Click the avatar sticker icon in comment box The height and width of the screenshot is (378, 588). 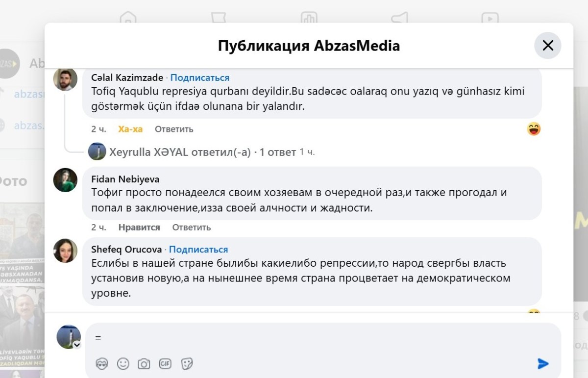pyautogui.click(x=102, y=363)
